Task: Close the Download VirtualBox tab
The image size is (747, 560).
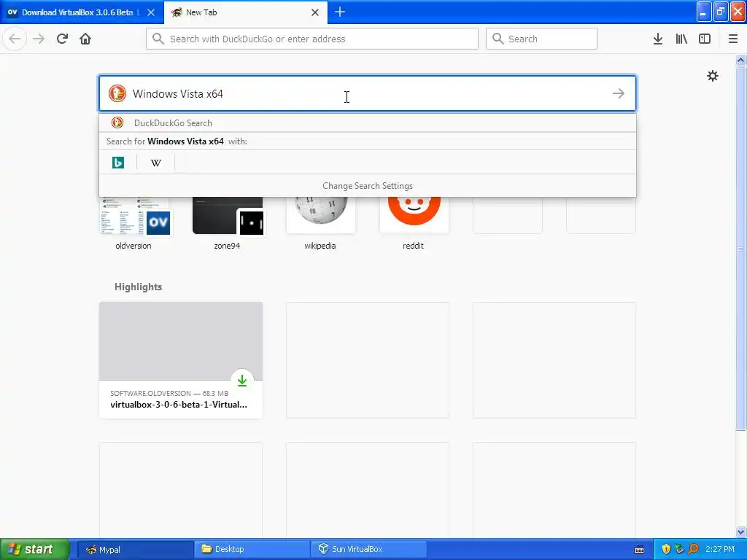Action: click(150, 12)
